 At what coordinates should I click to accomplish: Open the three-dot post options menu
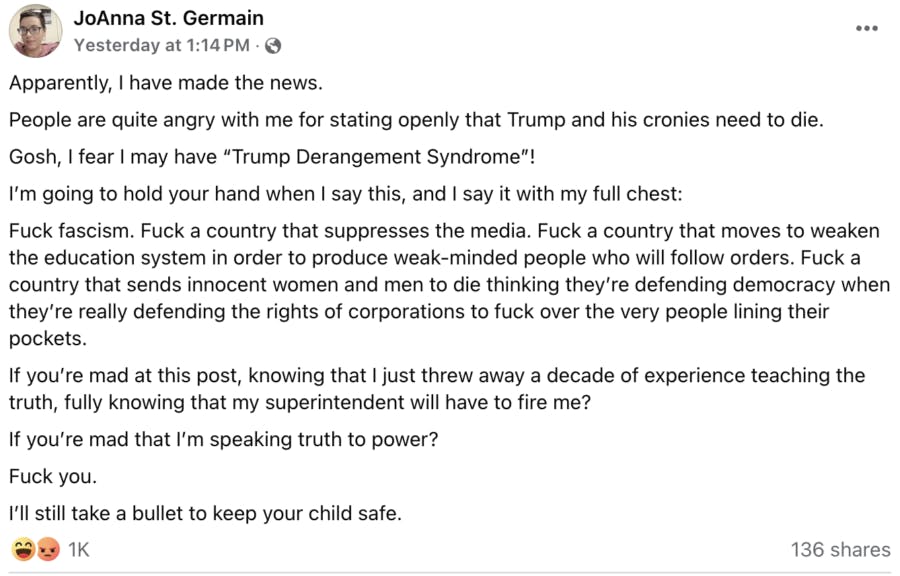pyautogui.click(x=866, y=28)
